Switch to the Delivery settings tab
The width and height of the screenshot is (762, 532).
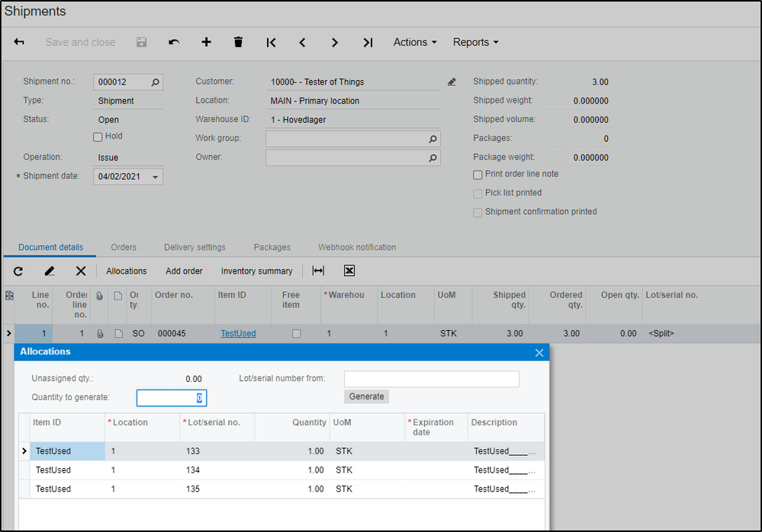tap(195, 247)
